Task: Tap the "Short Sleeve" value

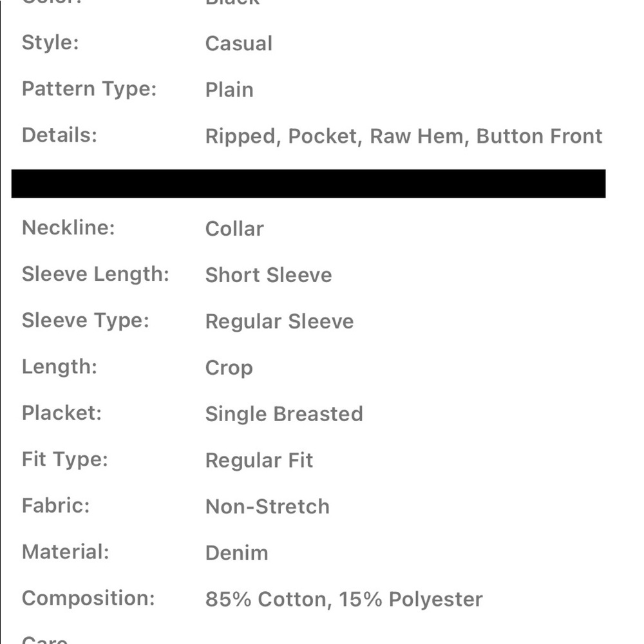Action: pyautogui.click(x=269, y=276)
